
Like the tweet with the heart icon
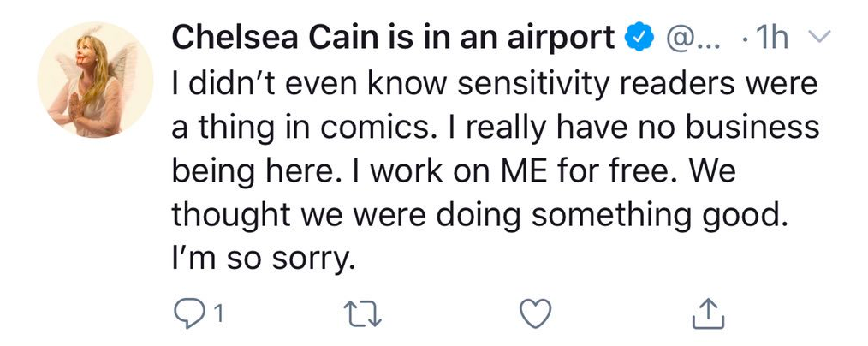[x=536, y=314]
